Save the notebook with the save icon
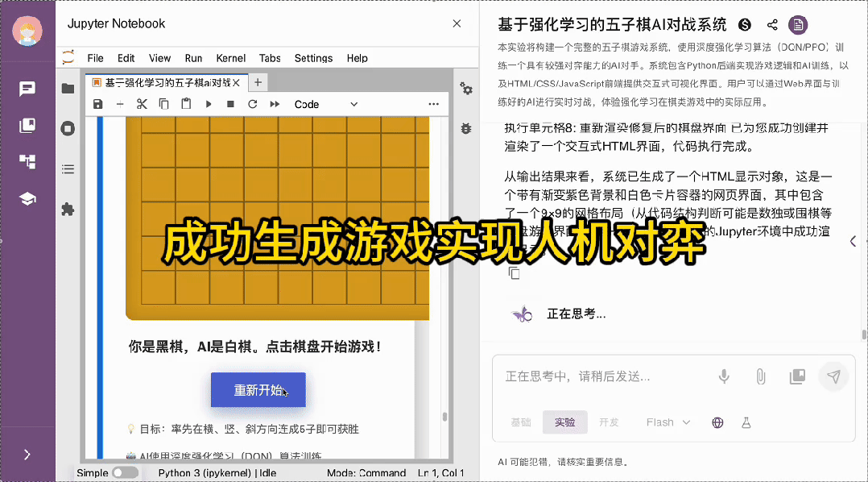The image size is (868, 482). [x=98, y=104]
